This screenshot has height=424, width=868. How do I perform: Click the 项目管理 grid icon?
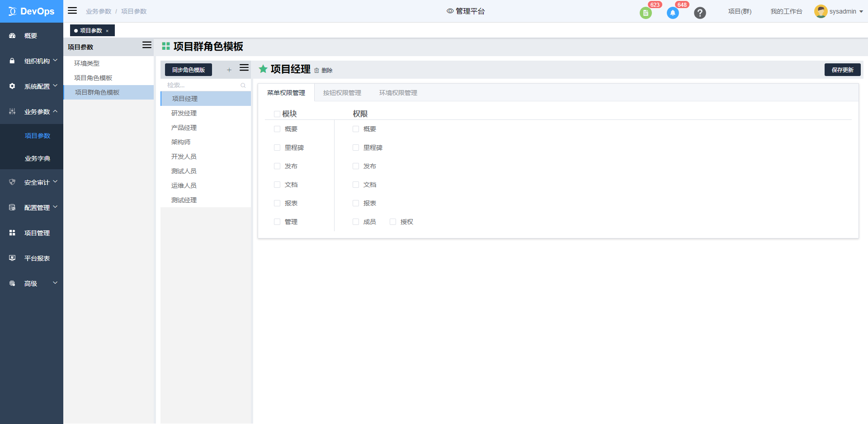(12, 233)
